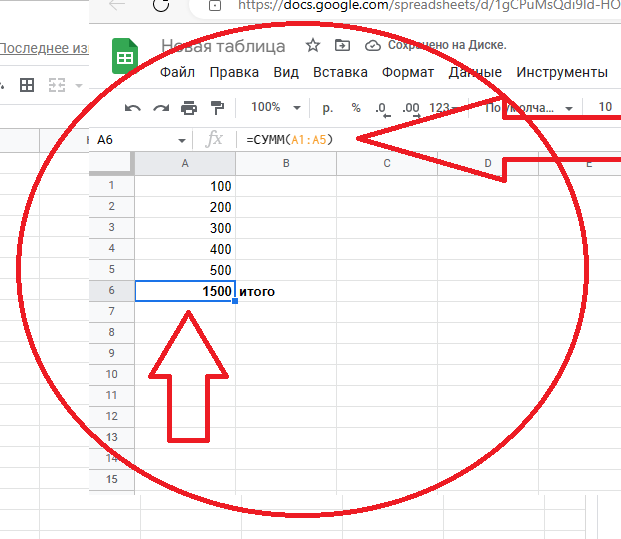
Task: Open the Вид menu
Action: pyautogui.click(x=286, y=72)
